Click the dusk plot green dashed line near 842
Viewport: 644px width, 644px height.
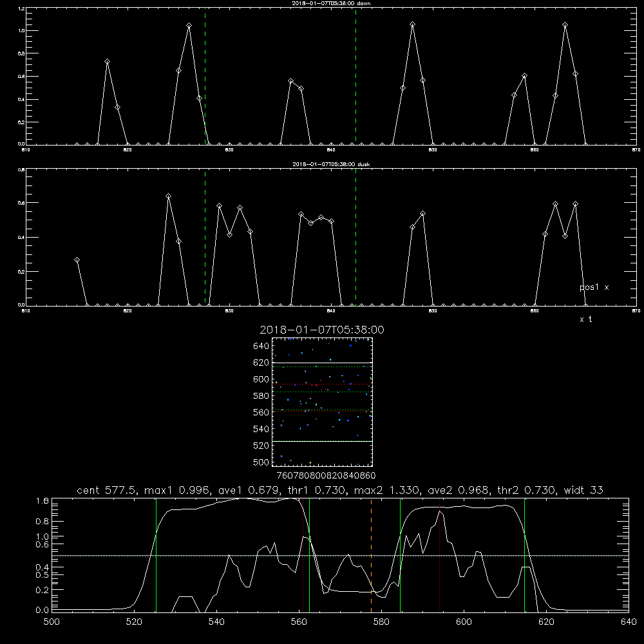point(355,237)
